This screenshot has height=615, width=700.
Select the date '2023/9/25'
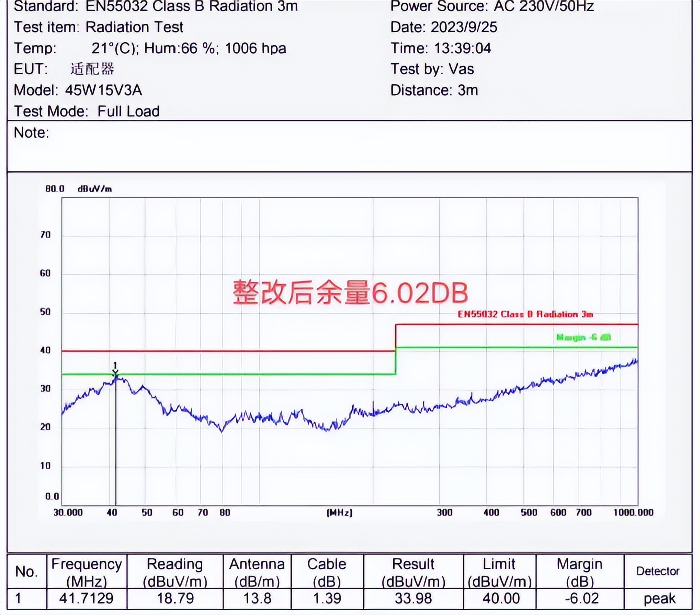[x=464, y=27]
